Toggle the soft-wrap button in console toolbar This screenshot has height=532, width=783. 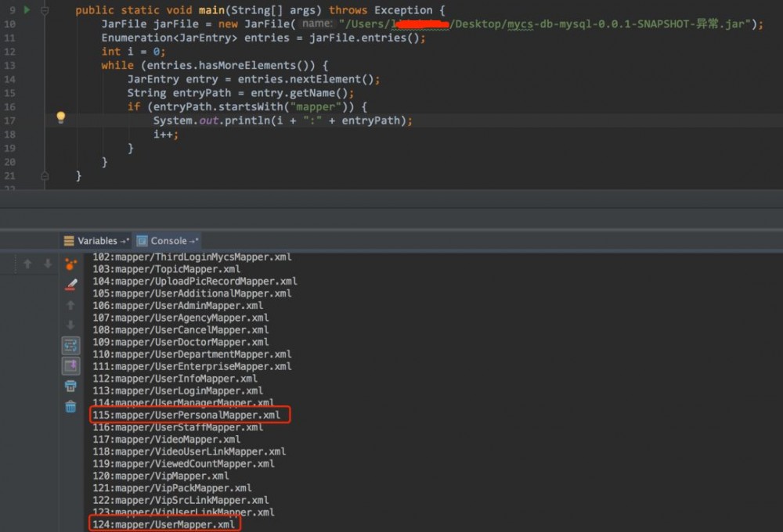(x=70, y=345)
